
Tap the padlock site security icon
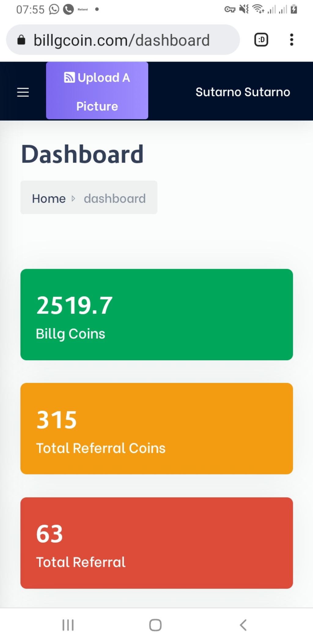coord(21,40)
